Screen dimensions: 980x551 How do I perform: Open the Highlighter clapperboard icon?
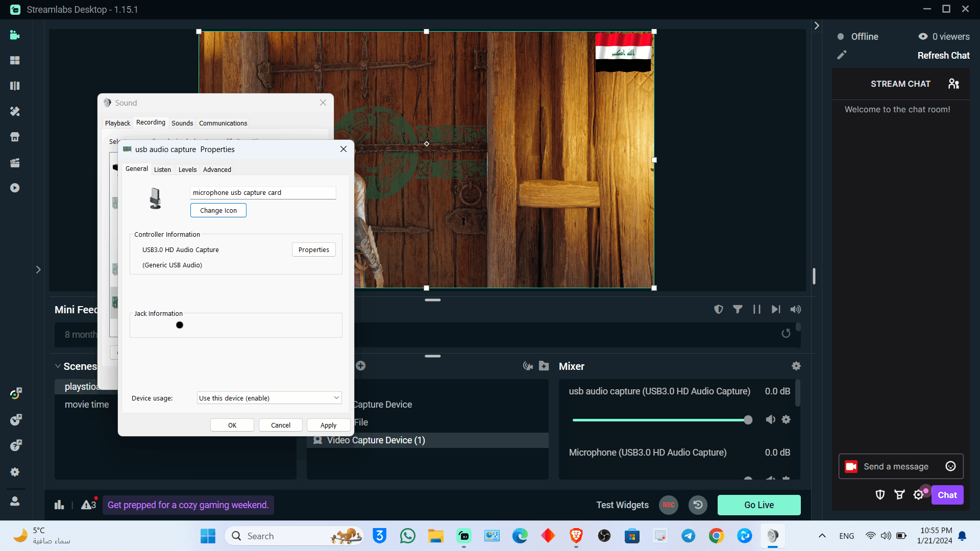coord(15,163)
